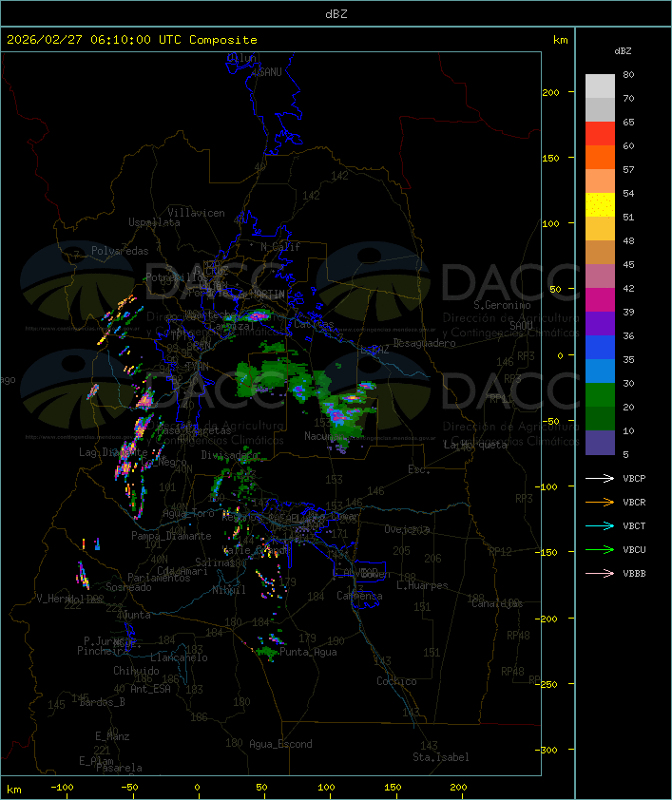Click the Divisadero place label
Screen dimensions: 672x800
pos(230,454)
